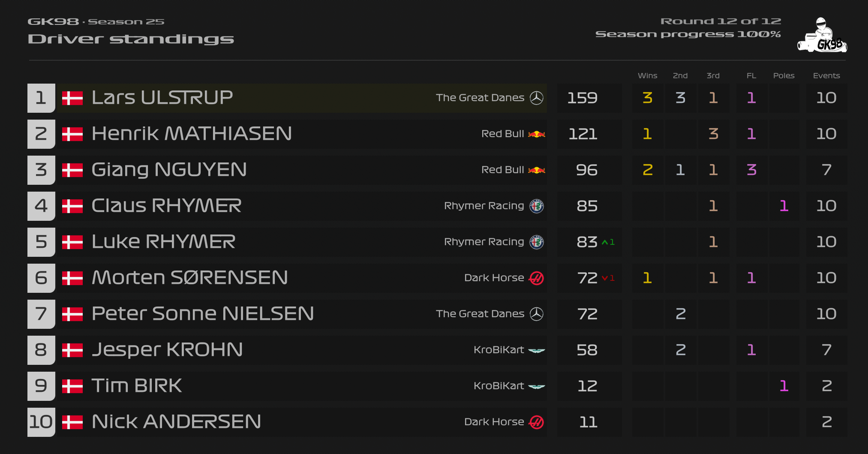Viewport: 868px width, 454px height.
Task: Select the Wins column header
Action: pos(647,75)
